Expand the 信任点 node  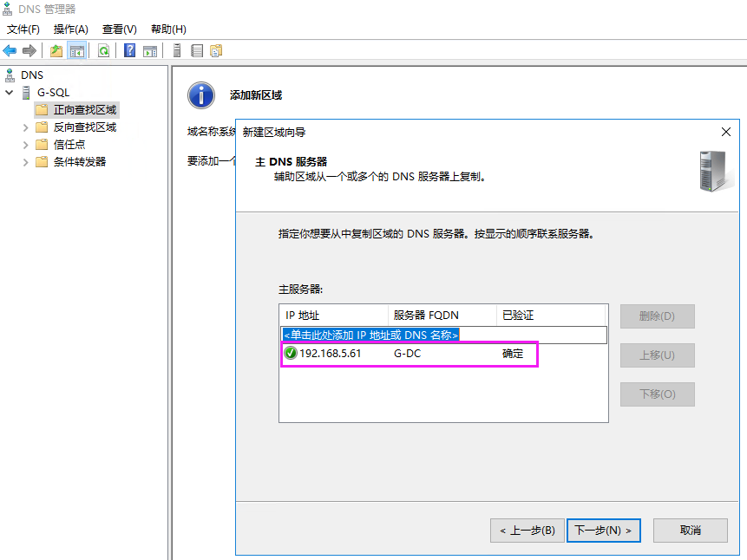coord(26,145)
